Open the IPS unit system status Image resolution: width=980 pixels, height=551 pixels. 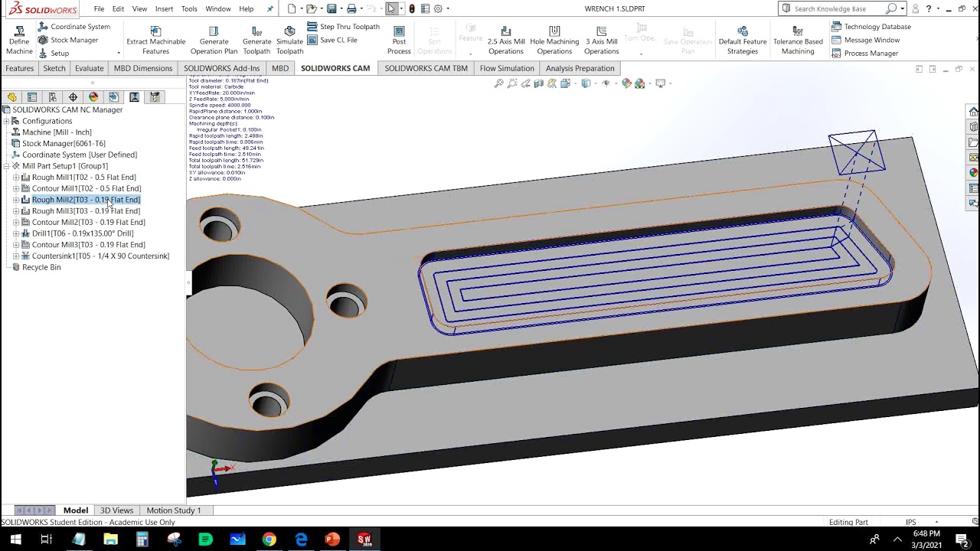pyautogui.click(x=911, y=522)
